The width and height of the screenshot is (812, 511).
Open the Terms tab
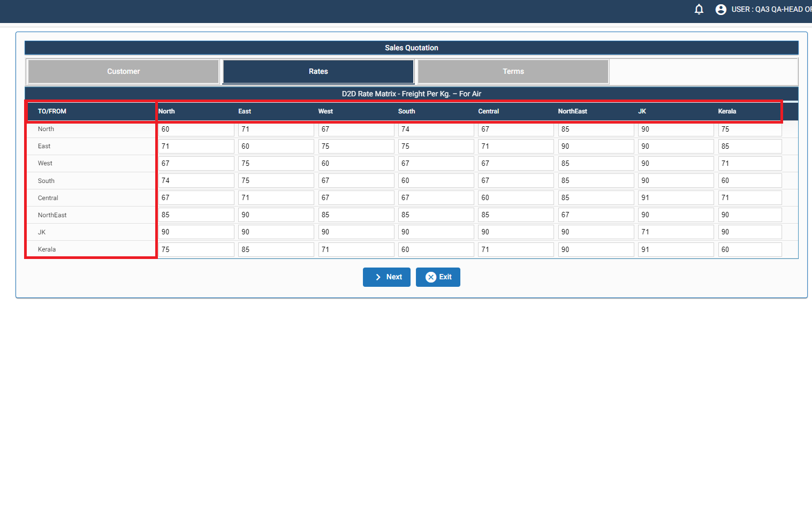pyautogui.click(x=513, y=72)
